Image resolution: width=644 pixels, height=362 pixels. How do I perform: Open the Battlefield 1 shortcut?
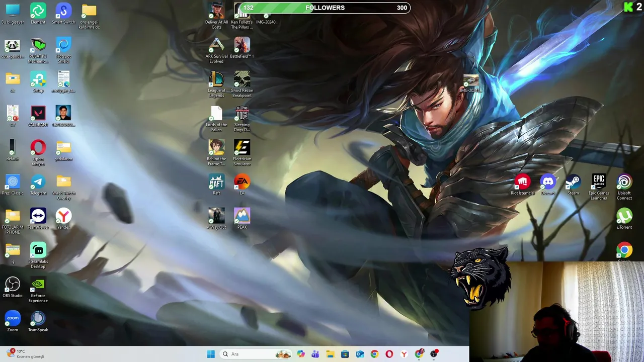(x=242, y=48)
